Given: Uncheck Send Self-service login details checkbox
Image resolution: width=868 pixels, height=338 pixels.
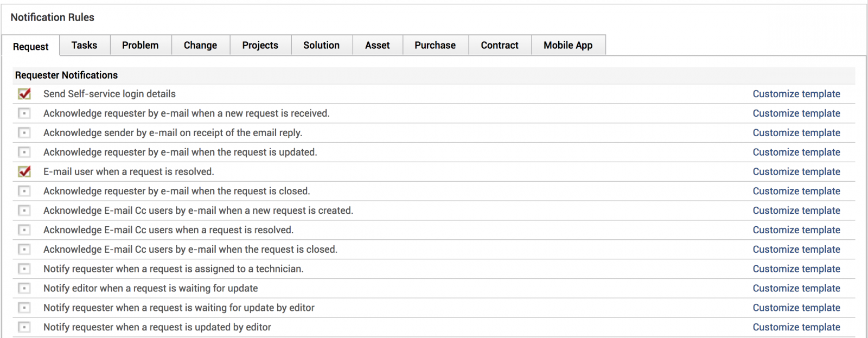Looking at the screenshot, I should [x=24, y=94].
